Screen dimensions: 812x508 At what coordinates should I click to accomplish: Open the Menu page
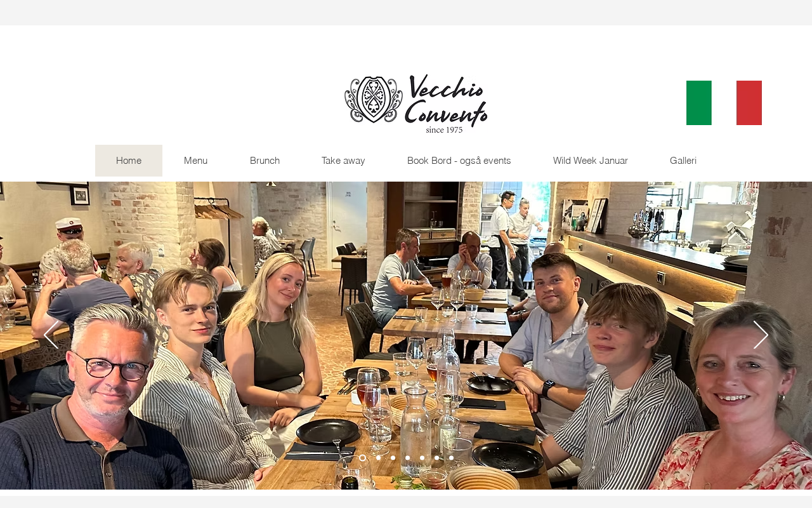coord(195,161)
